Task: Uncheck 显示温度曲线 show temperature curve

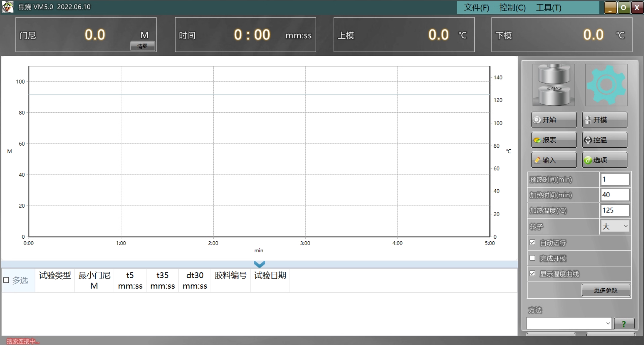Action: point(533,274)
